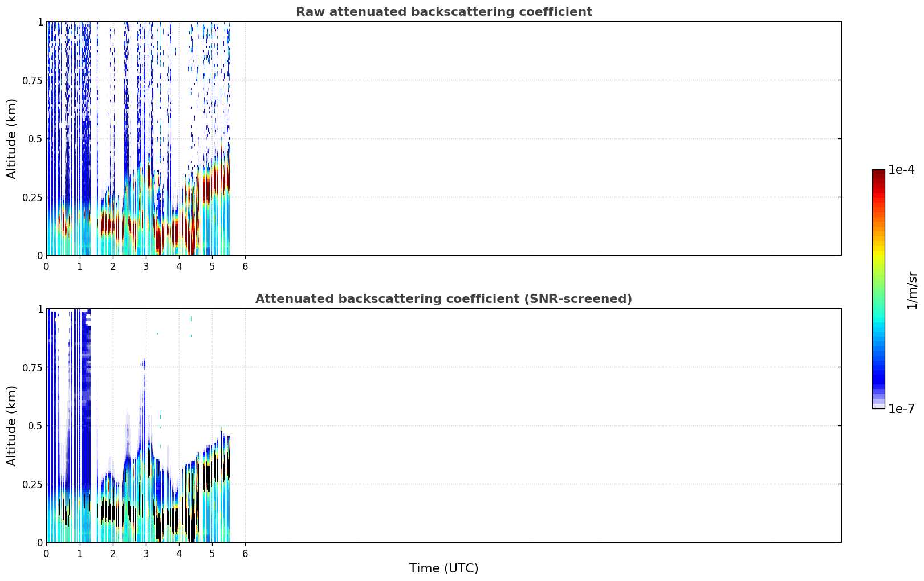Click the '0.5' altitude tick on the bottom plot

[x=35, y=425]
